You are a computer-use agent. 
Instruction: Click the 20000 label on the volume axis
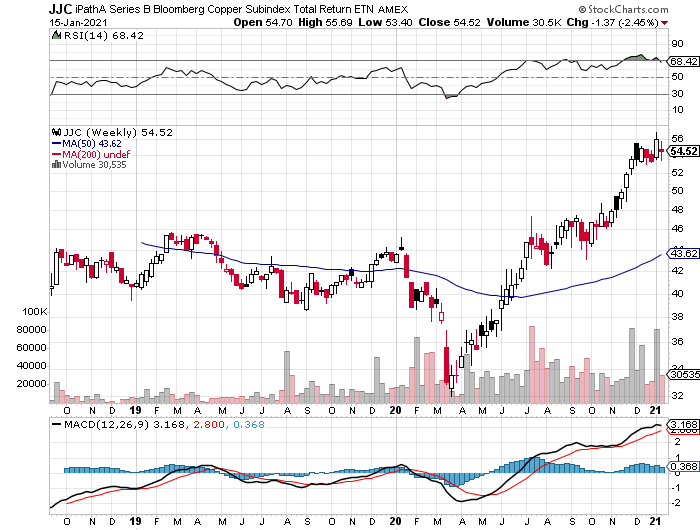31,384
